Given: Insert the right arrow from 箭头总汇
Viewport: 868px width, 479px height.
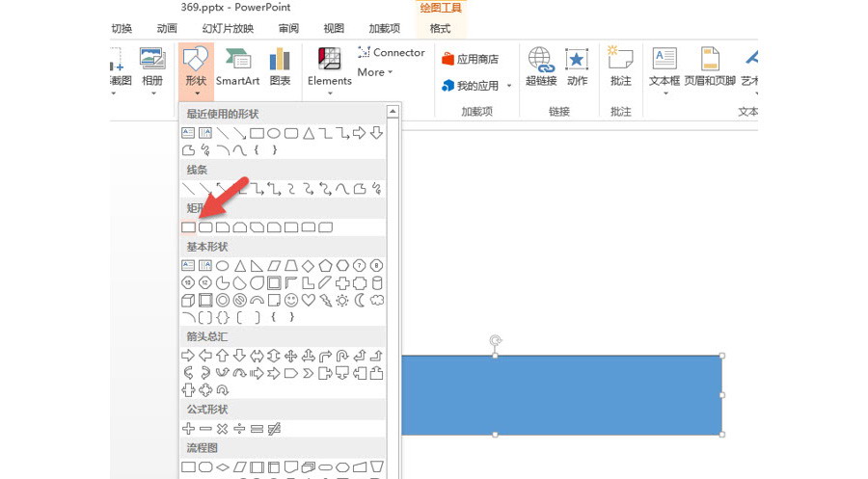Looking at the screenshot, I should (188, 356).
